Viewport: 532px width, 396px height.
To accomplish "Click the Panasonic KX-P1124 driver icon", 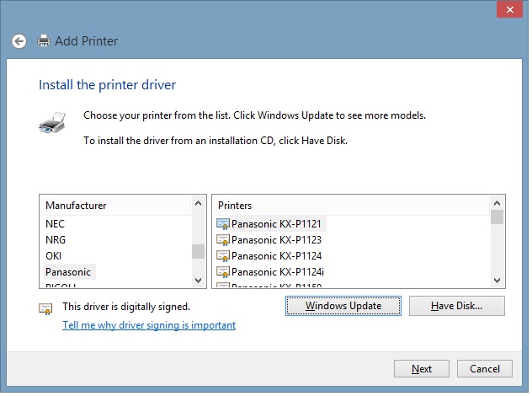I will coord(223,256).
